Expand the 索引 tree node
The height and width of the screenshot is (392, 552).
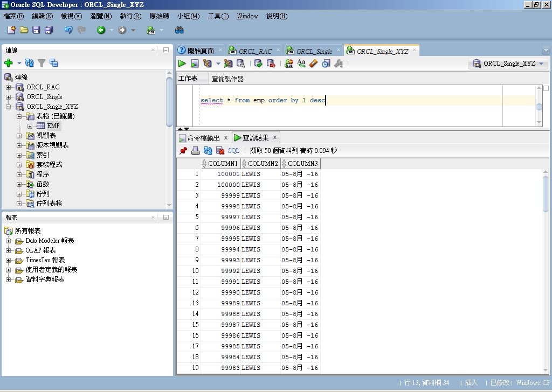point(19,155)
